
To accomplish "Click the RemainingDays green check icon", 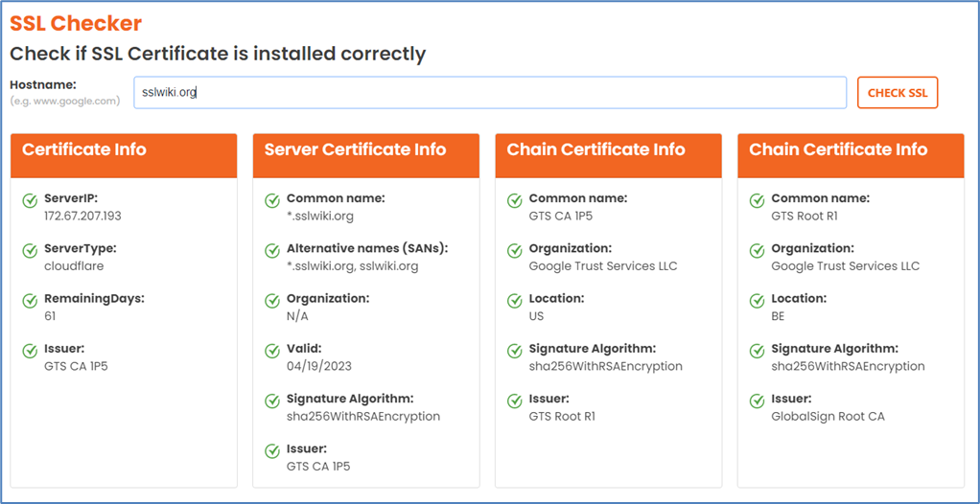I will coord(30,301).
